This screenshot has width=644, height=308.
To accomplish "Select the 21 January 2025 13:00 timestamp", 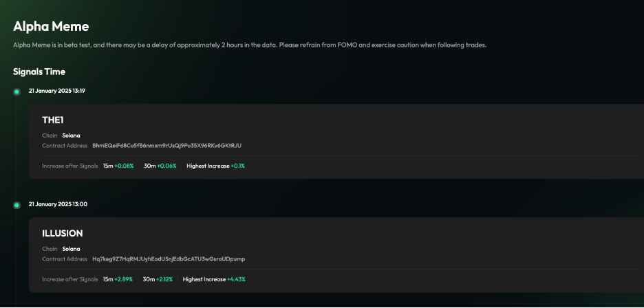I will pos(58,204).
